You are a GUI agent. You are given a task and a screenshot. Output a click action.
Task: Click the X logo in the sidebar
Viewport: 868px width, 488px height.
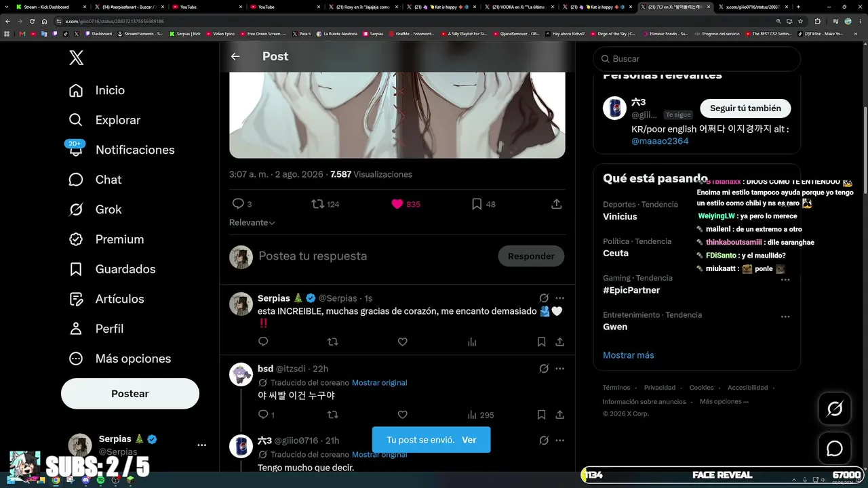77,58
